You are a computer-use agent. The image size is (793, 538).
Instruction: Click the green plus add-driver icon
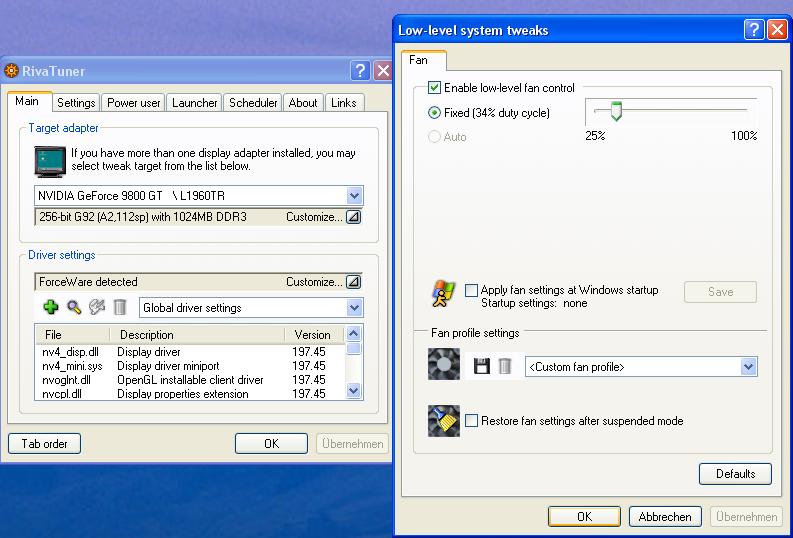click(x=51, y=307)
